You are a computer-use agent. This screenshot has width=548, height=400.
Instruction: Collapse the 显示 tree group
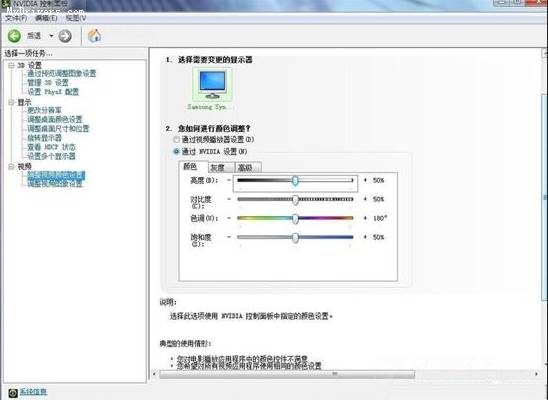point(12,102)
